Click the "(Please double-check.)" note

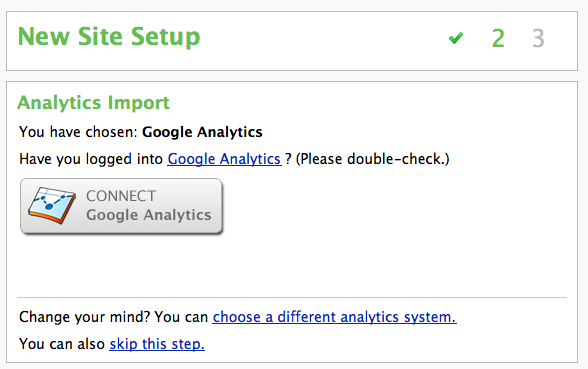(x=372, y=159)
